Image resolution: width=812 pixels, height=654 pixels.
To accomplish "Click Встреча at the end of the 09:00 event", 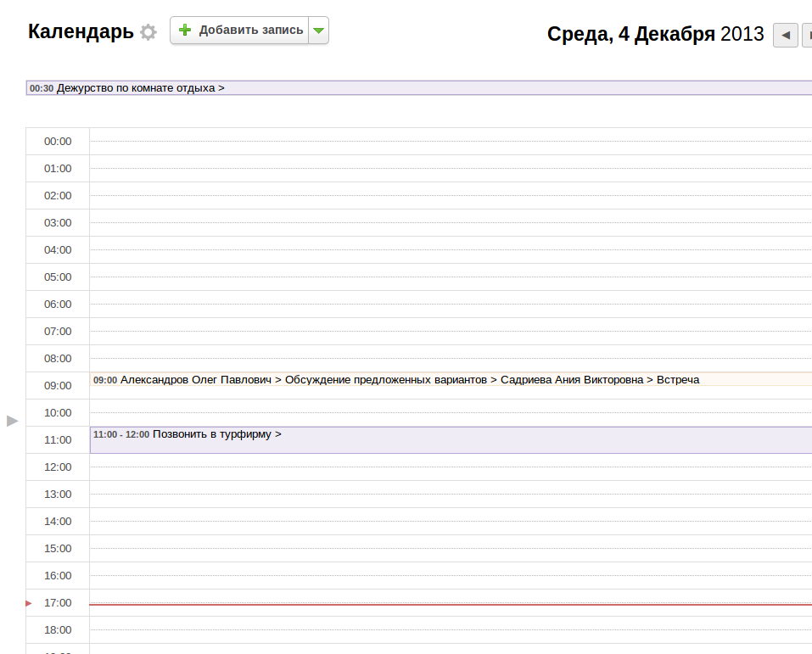I will coord(678,380).
